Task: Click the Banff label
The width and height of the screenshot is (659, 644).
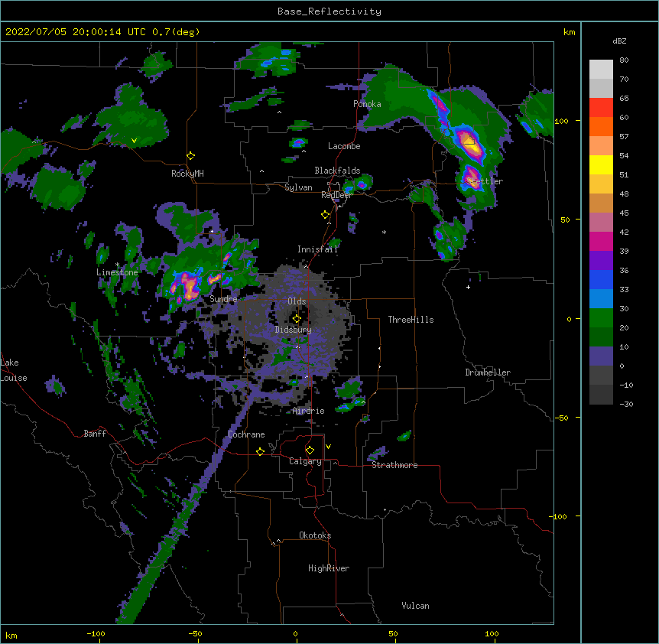Action: click(x=95, y=434)
